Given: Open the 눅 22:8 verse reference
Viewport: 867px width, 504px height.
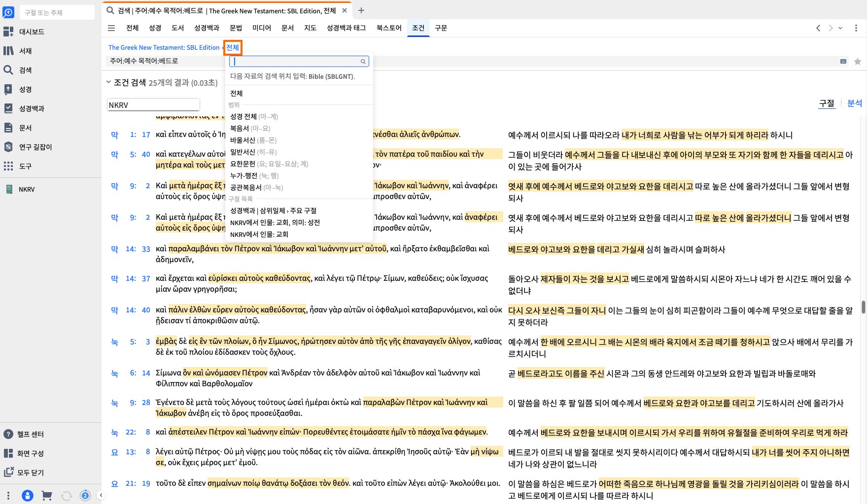Looking at the screenshot, I should pyautogui.click(x=131, y=433).
